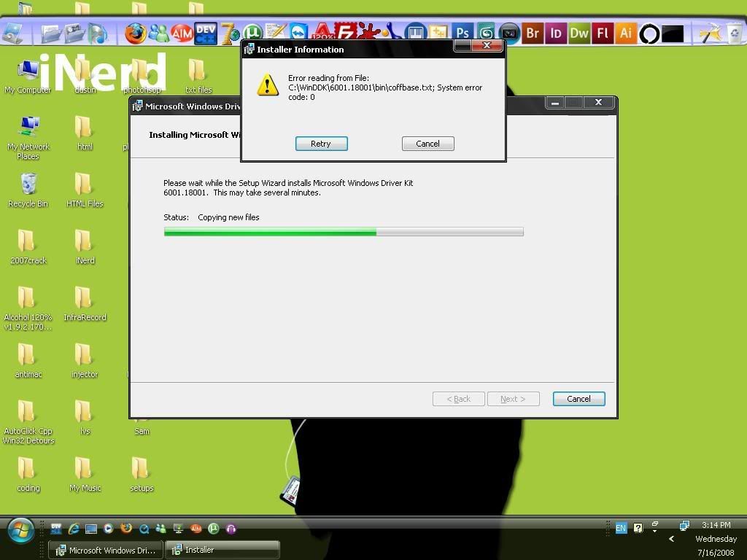The width and height of the screenshot is (747, 560).
Task: Click the green installation progress bar
Action: [x=270, y=232]
